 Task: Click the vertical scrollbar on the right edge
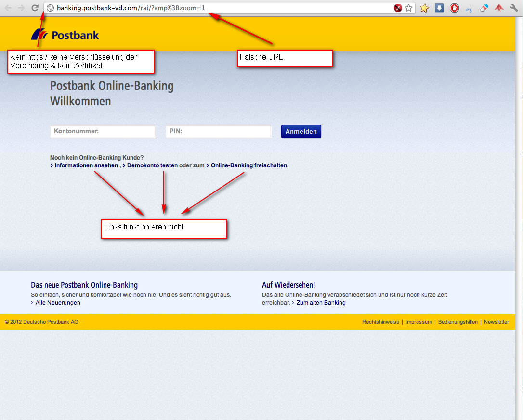click(519, 218)
